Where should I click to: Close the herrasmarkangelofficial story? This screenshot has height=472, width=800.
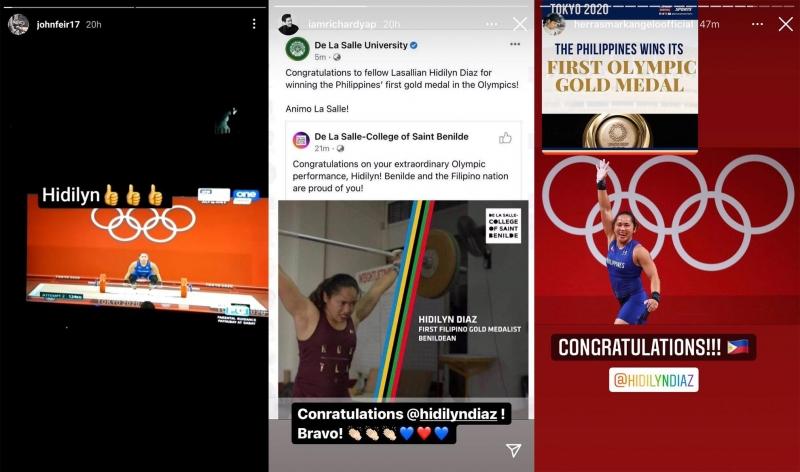786,24
